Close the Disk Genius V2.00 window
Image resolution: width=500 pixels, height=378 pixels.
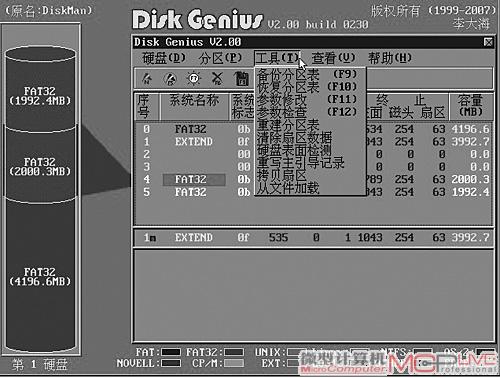coord(488,42)
